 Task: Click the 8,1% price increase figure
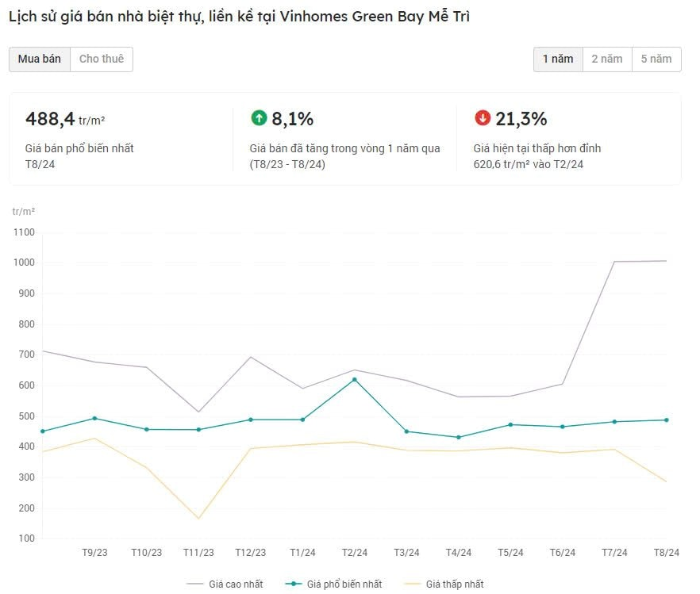(x=293, y=119)
